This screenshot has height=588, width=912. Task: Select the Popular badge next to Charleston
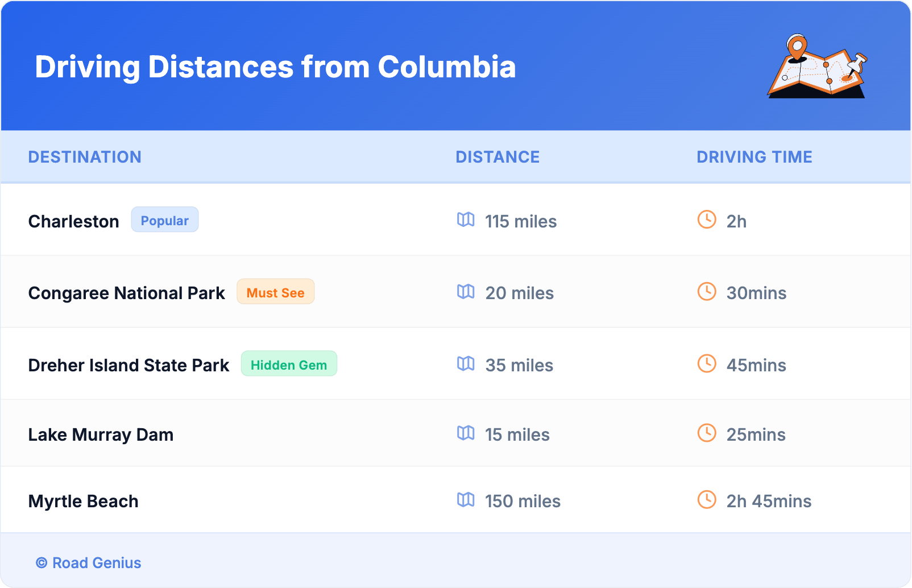pyautogui.click(x=165, y=220)
